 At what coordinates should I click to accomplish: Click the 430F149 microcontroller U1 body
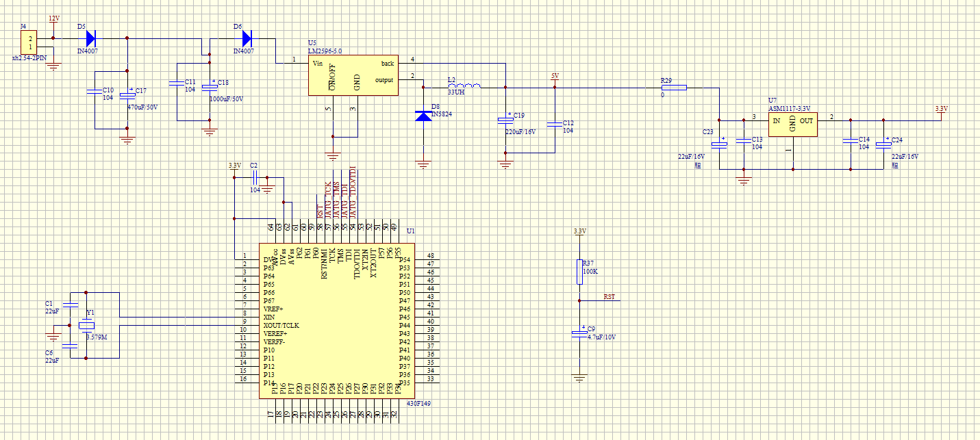(x=337, y=321)
